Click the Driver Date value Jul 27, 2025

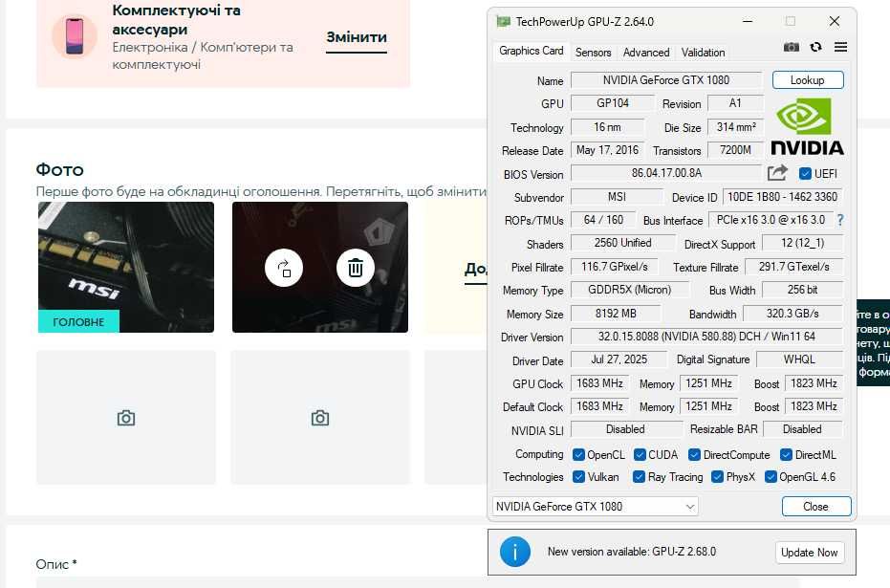pos(619,359)
